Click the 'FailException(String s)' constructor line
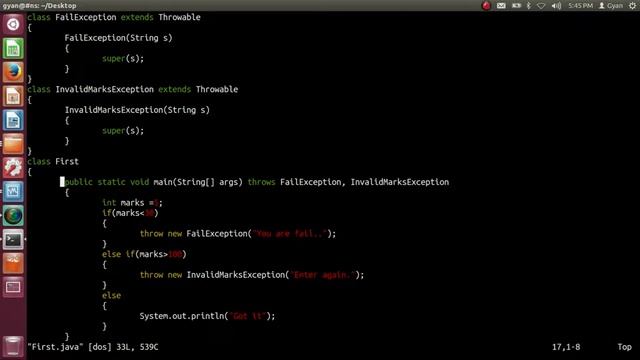 [x=118, y=38]
